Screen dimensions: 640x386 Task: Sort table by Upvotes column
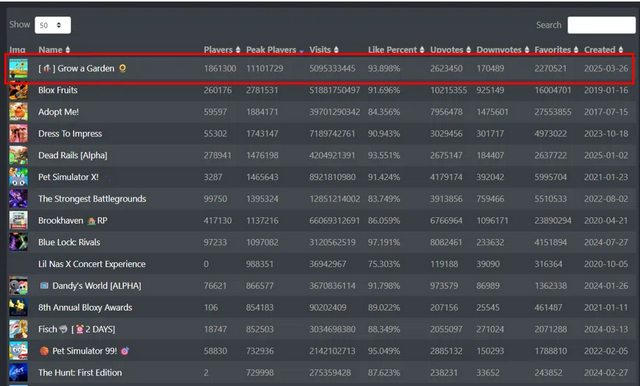point(450,50)
